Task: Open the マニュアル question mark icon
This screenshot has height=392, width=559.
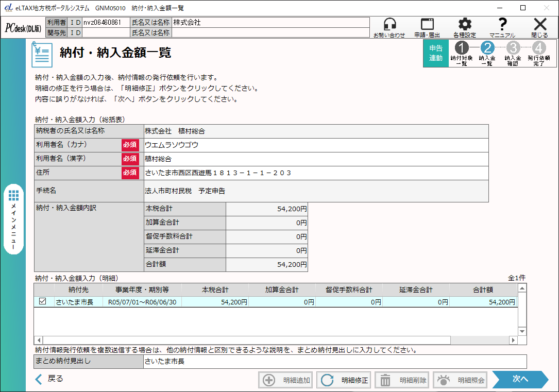Action: (502, 27)
